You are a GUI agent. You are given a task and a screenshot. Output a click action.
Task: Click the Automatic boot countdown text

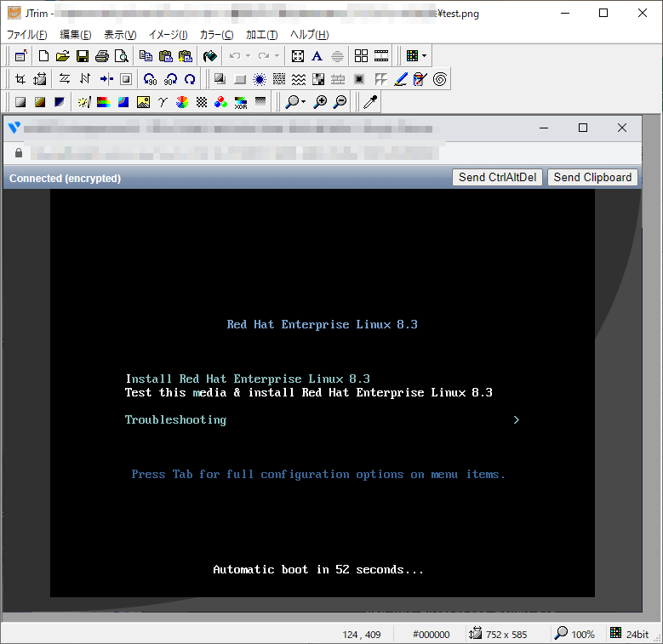(x=318, y=570)
